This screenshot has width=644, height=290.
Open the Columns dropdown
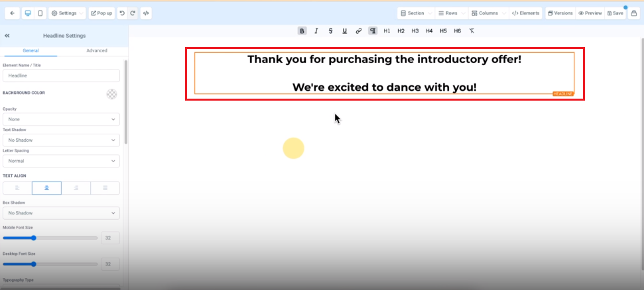click(488, 13)
